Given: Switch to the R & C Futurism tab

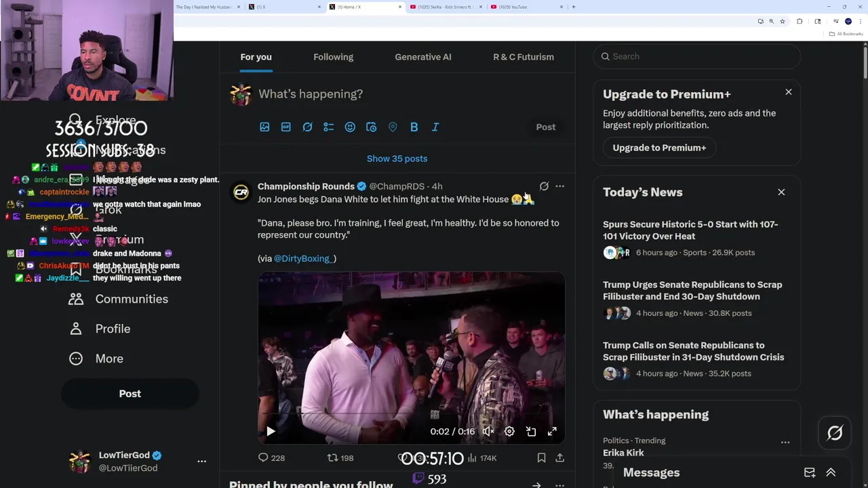Looking at the screenshot, I should tap(524, 57).
